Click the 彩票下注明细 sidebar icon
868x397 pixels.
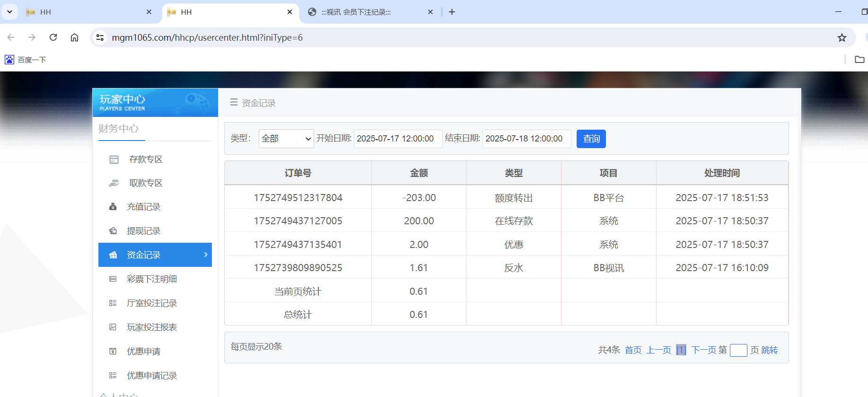point(113,279)
